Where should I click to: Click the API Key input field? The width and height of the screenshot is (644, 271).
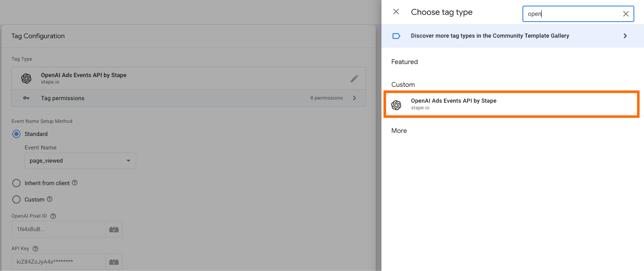point(59,262)
